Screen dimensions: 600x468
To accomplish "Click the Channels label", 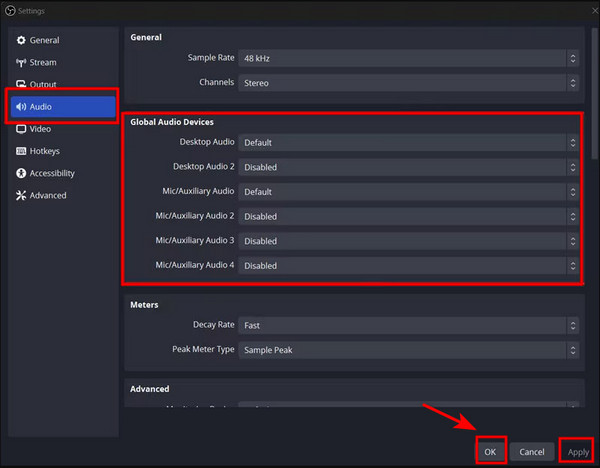I will pos(217,82).
